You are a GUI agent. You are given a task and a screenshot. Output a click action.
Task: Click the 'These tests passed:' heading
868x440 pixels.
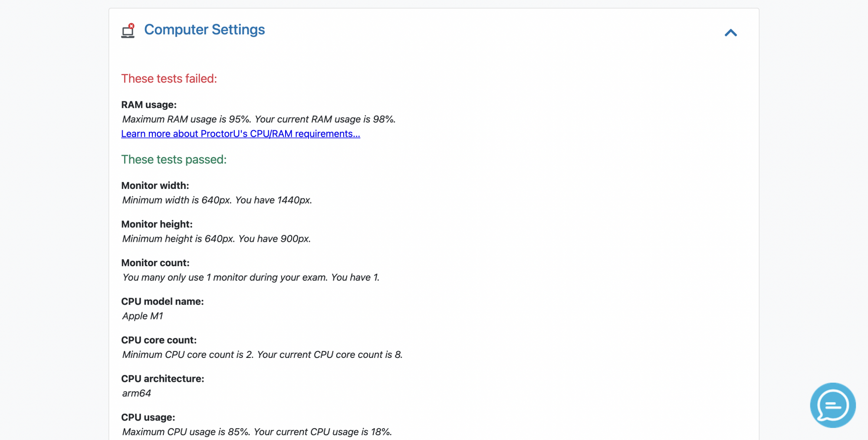tap(174, 159)
